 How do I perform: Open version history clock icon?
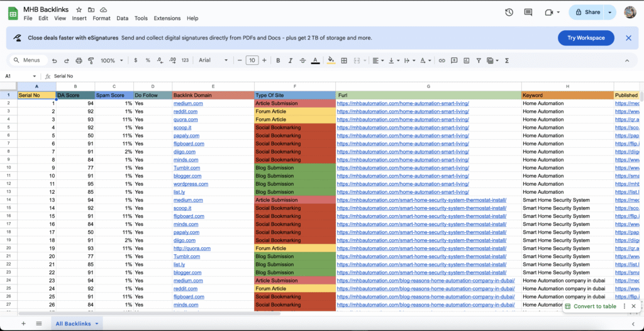(x=509, y=13)
